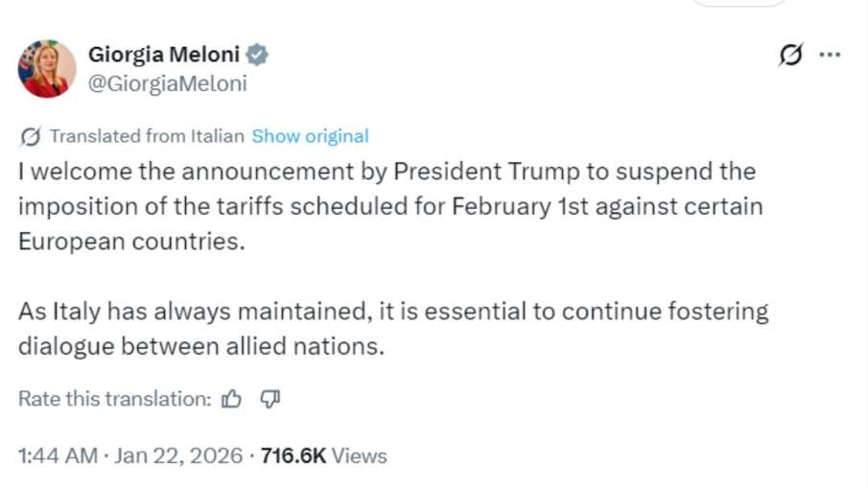Open Giorgia Meloni's profile picture
This screenshot has width=868, height=488.
tap(46, 69)
